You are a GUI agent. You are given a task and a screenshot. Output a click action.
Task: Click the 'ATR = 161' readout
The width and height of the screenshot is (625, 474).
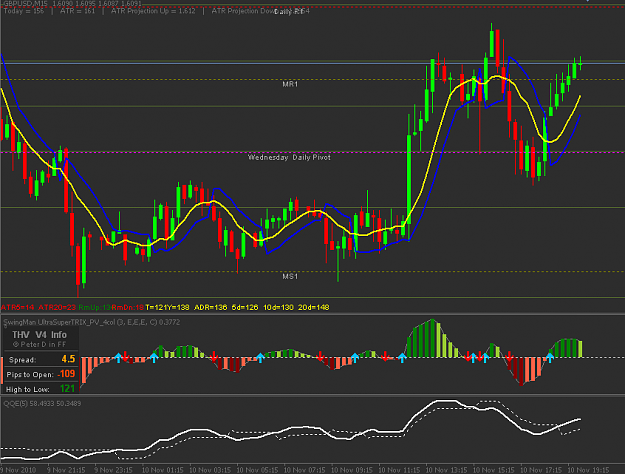click(x=77, y=11)
